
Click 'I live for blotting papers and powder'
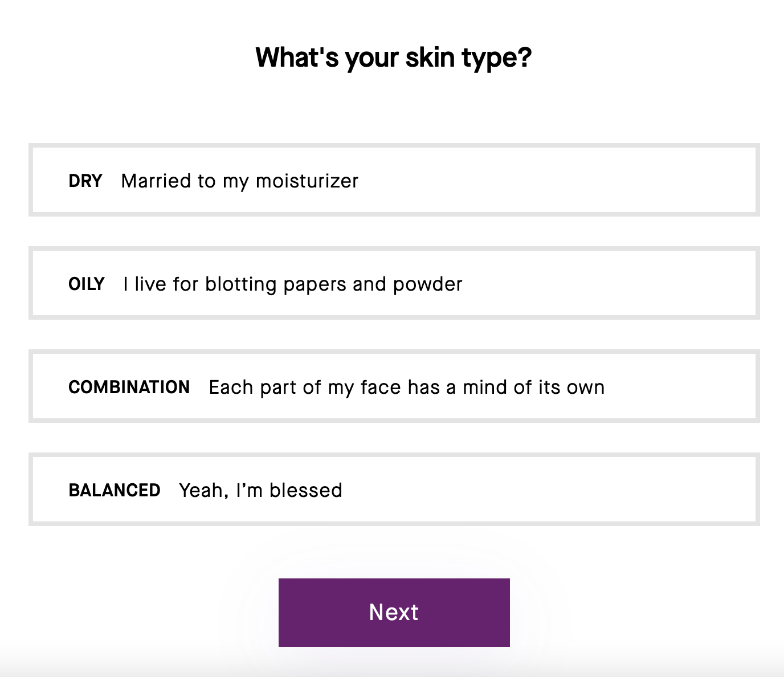[292, 284]
